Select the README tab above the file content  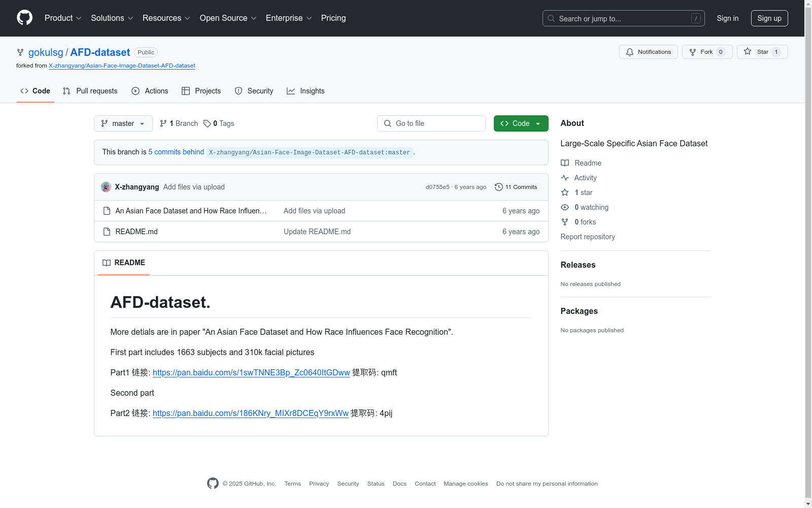coord(124,263)
